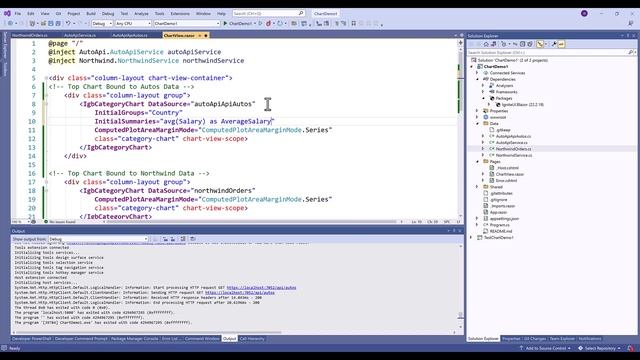Select NorthwindOrders.cs in Solution Explorer
Viewport: 640px width, 360px height.
[x=513, y=149]
